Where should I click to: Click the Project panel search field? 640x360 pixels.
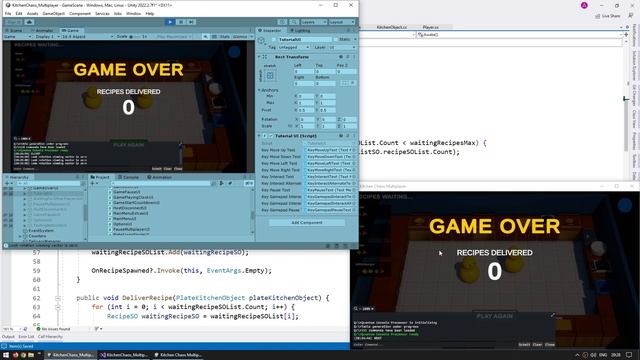160,184
